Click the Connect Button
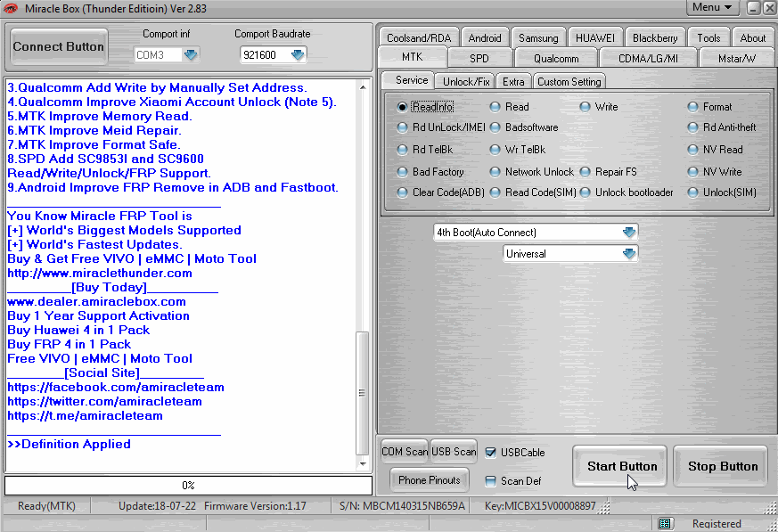Image resolution: width=778 pixels, height=532 pixels. (59, 46)
